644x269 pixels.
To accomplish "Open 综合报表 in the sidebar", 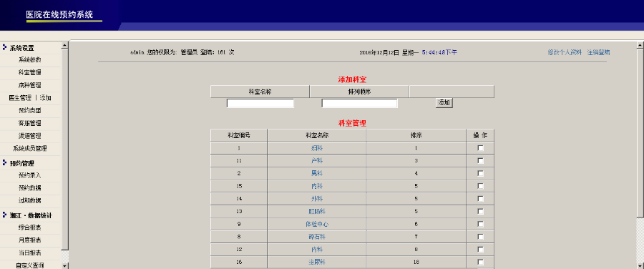I will (x=29, y=228).
